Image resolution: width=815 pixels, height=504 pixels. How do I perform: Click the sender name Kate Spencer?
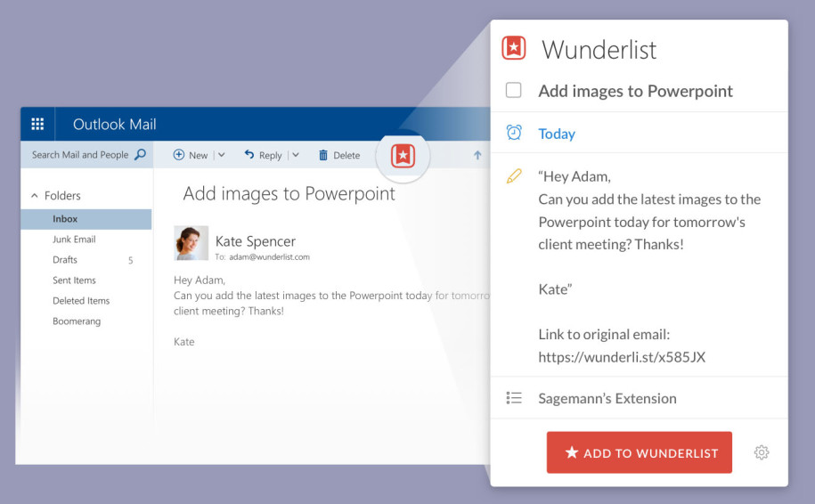click(256, 241)
